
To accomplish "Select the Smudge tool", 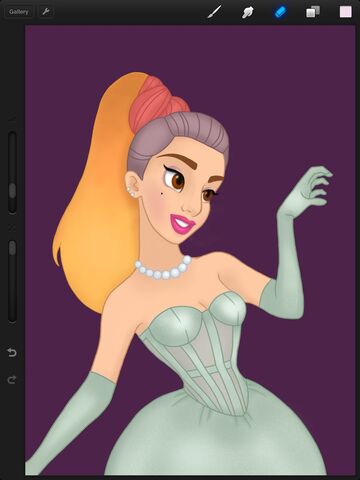I will tap(247, 12).
